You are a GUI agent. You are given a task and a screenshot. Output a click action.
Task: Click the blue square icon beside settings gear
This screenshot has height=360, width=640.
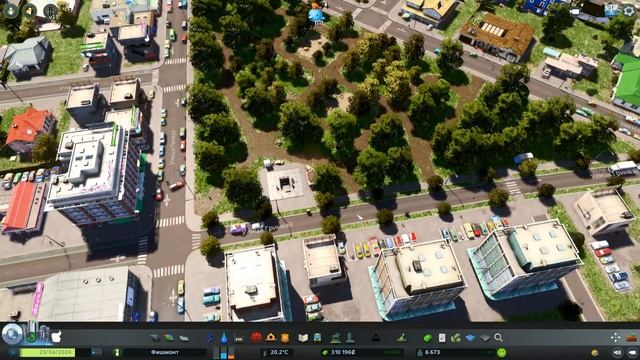[x=611, y=10]
